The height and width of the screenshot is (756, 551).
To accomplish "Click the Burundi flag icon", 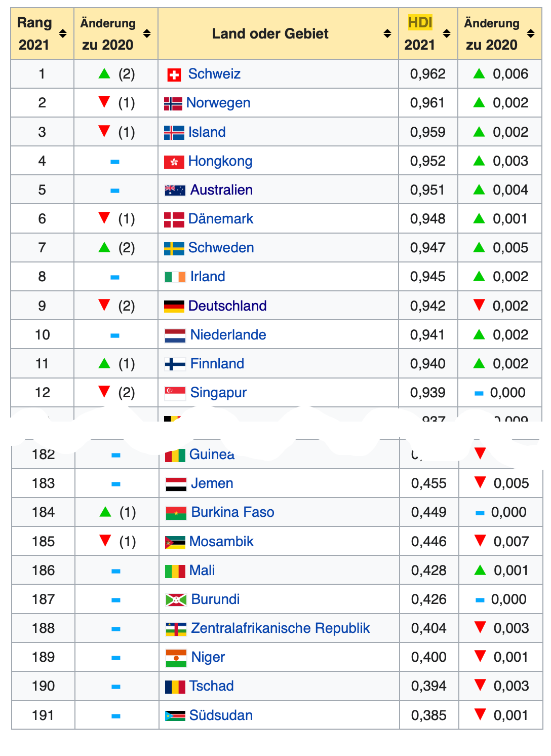I will click(x=176, y=600).
